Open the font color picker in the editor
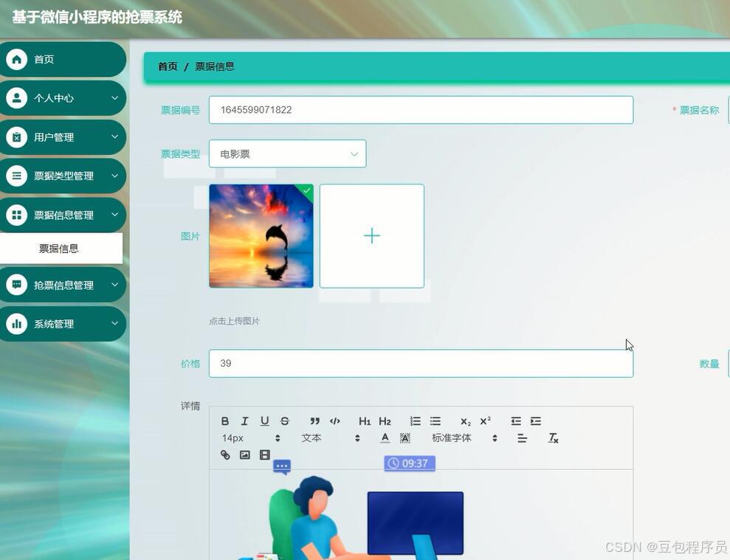 coord(385,438)
